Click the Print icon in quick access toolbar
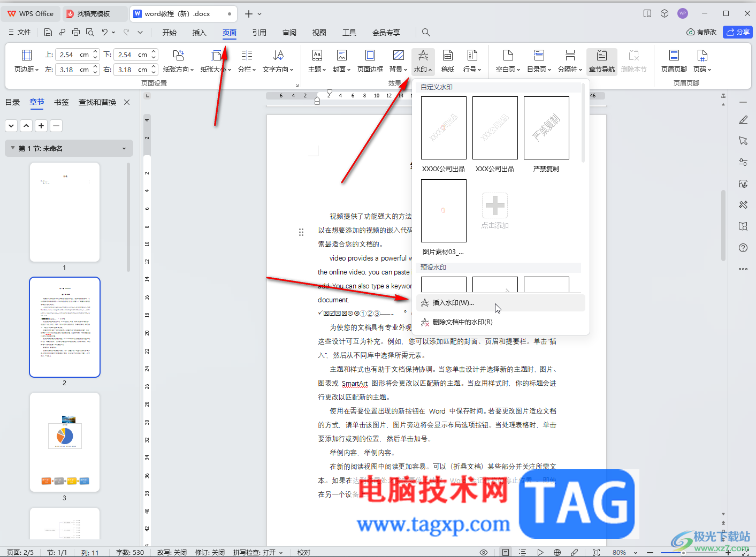 pos(76,32)
